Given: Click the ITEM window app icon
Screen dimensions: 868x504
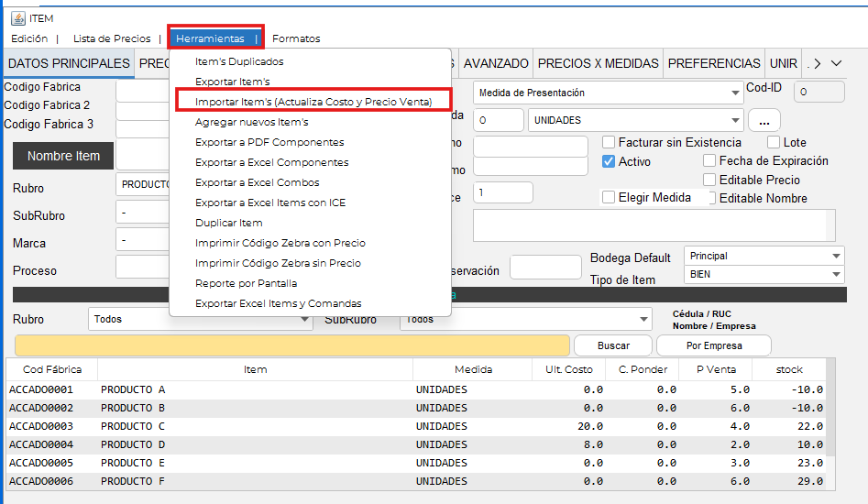Looking at the screenshot, I should (x=16, y=18).
